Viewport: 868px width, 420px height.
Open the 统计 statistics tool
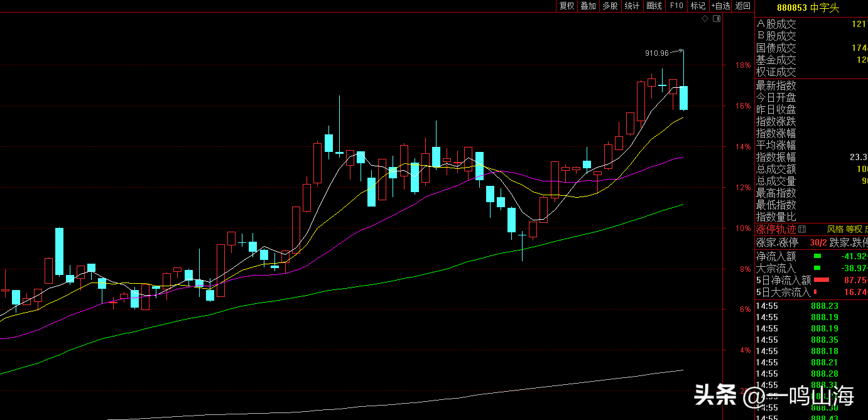[632, 6]
